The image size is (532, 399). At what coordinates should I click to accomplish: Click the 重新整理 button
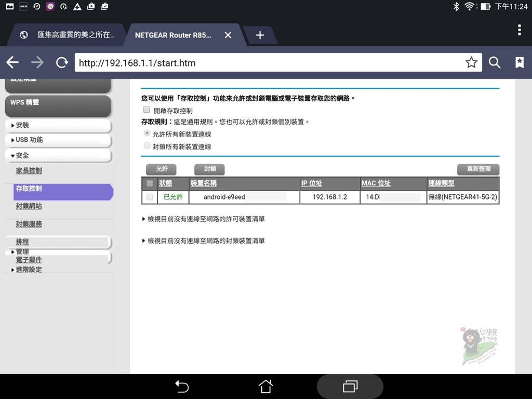(478, 169)
